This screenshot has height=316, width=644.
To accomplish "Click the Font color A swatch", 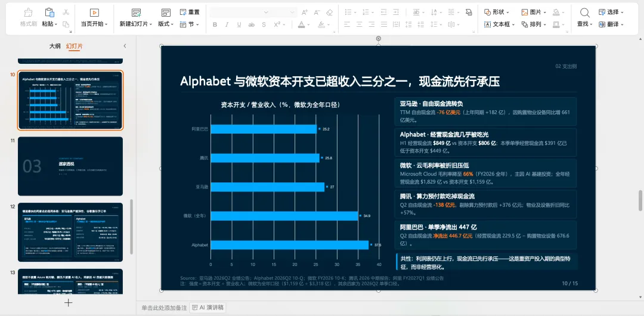I will coord(301,24).
